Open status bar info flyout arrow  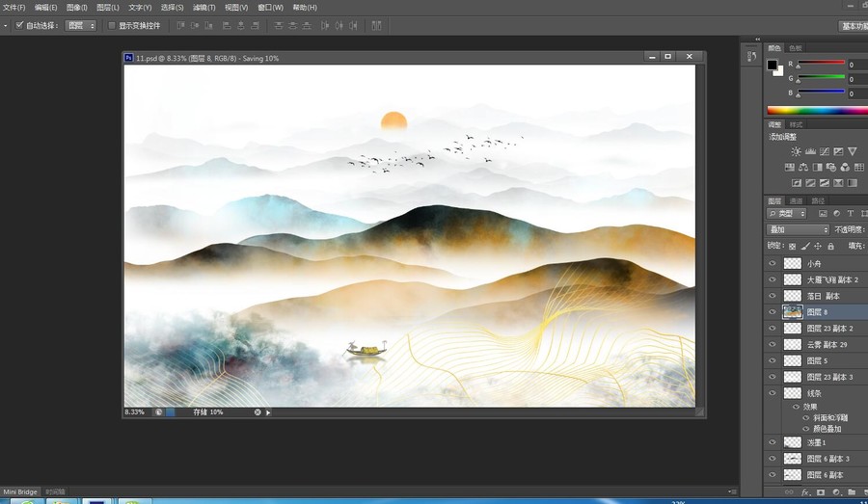[x=268, y=412]
